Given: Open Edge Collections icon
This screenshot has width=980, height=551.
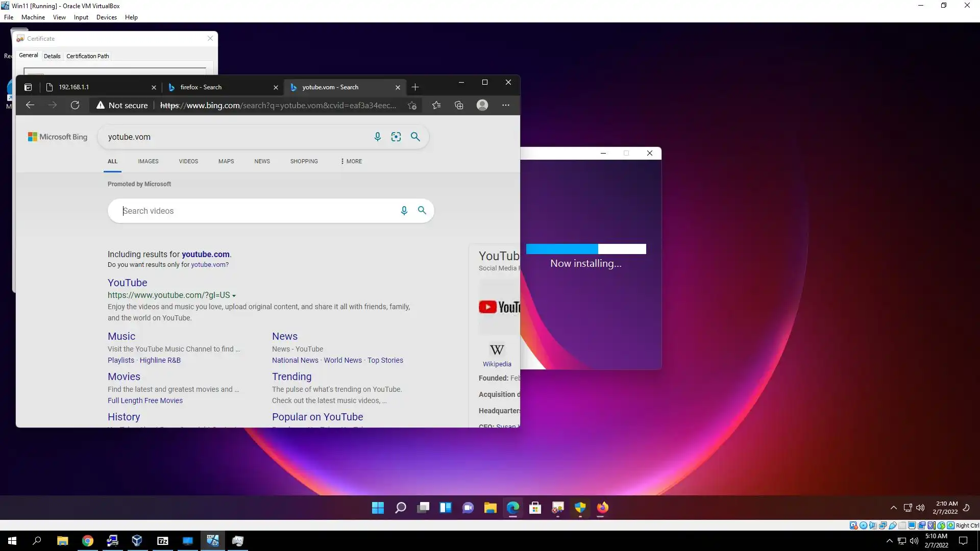Looking at the screenshot, I should (x=459, y=105).
